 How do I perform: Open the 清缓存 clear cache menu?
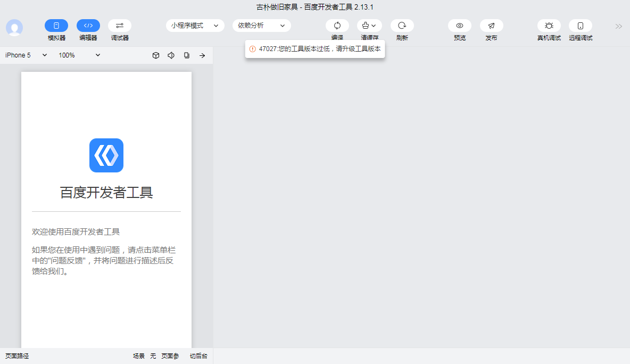[369, 26]
